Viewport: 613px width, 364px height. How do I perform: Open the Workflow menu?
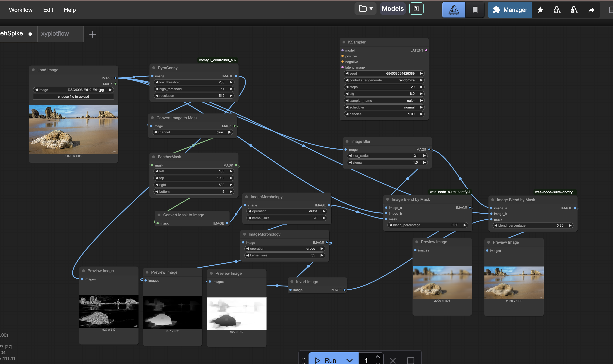tap(21, 10)
